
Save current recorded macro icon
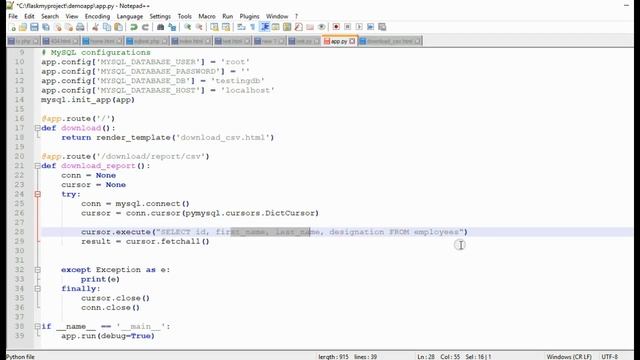pos(382,27)
